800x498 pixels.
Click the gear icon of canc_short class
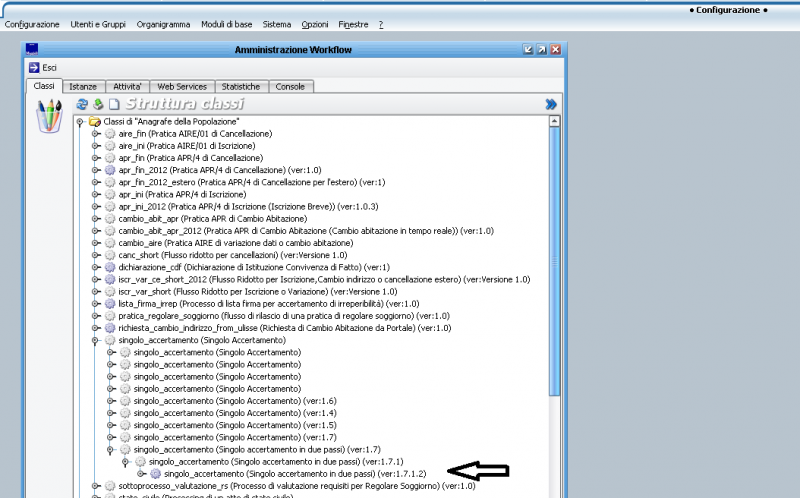pyautogui.click(x=110, y=255)
